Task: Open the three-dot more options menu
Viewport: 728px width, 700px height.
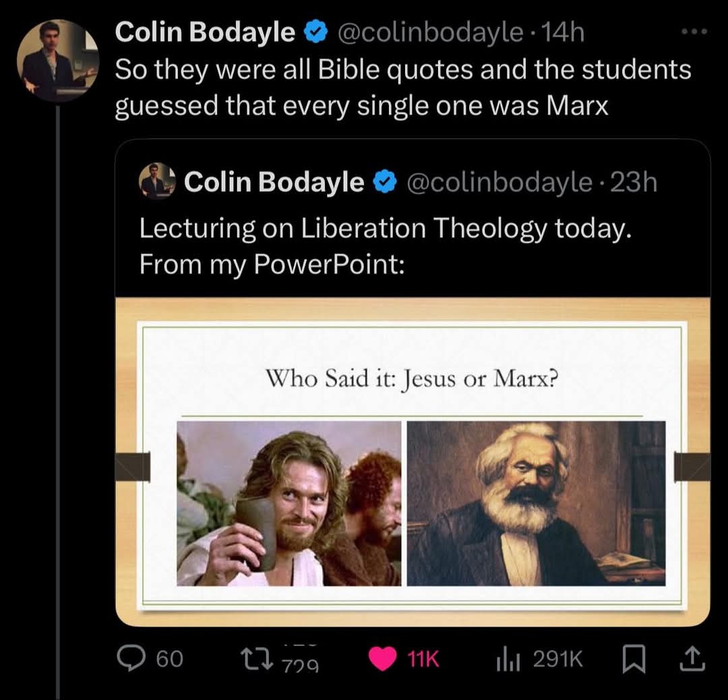Action: [x=694, y=33]
